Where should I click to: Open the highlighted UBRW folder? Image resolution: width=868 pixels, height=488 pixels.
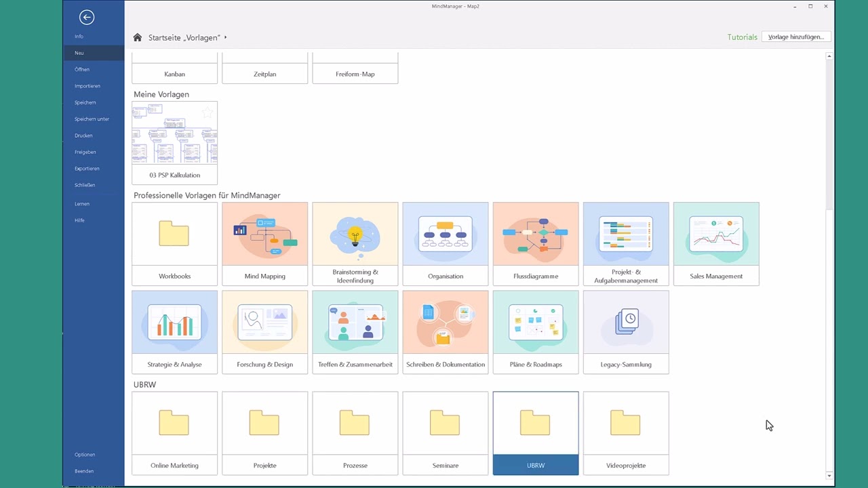point(535,433)
